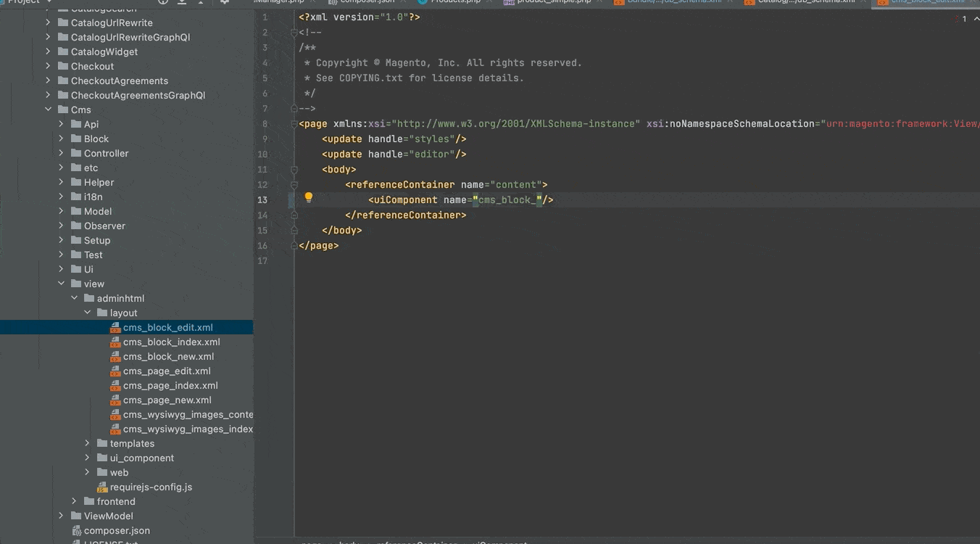Open cms_block_index.xml from the tree
This screenshot has height=544, width=980.
tap(171, 342)
